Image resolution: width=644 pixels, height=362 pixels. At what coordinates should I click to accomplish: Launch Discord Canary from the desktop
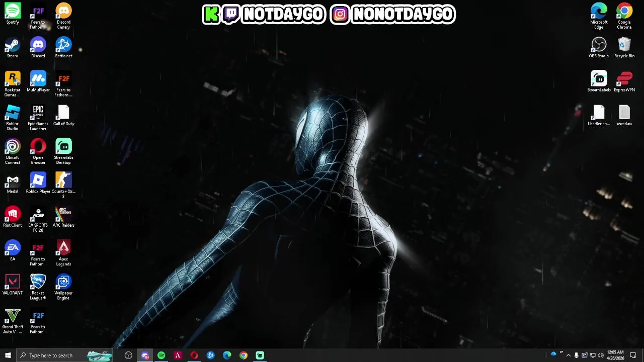coord(63,16)
